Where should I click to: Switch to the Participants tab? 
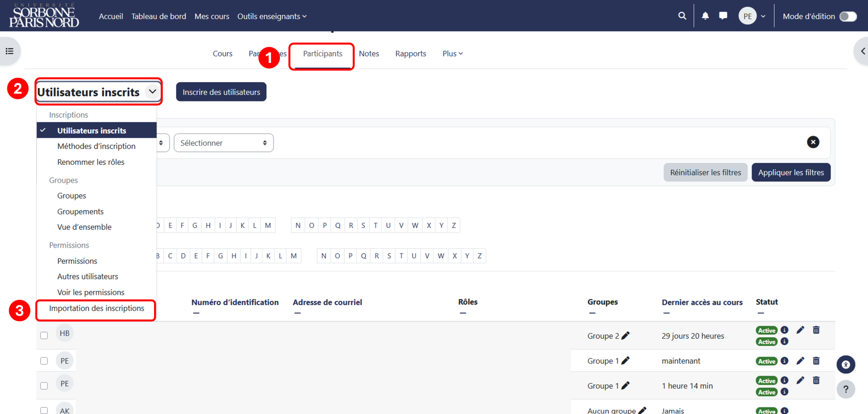pyautogui.click(x=322, y=53)
